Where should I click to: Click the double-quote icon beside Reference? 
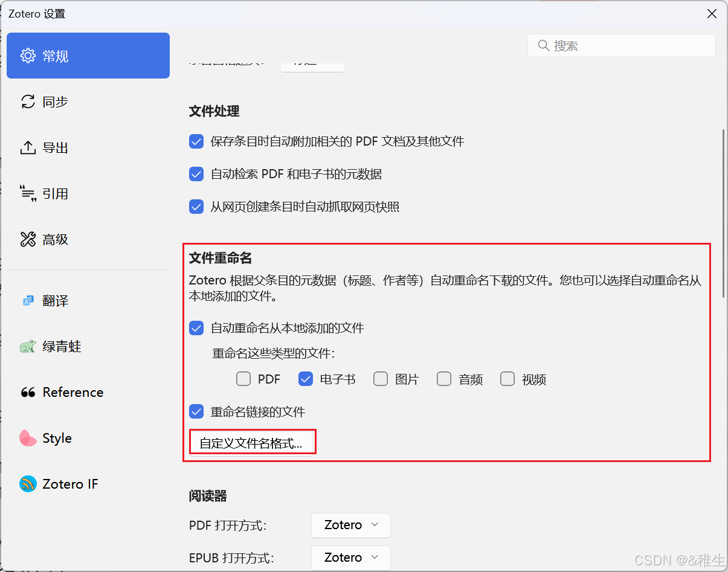point(28,393)
